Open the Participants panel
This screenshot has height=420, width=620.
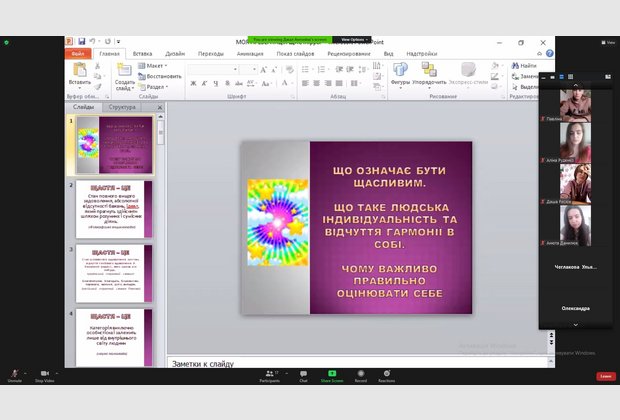tap(270, 374)
